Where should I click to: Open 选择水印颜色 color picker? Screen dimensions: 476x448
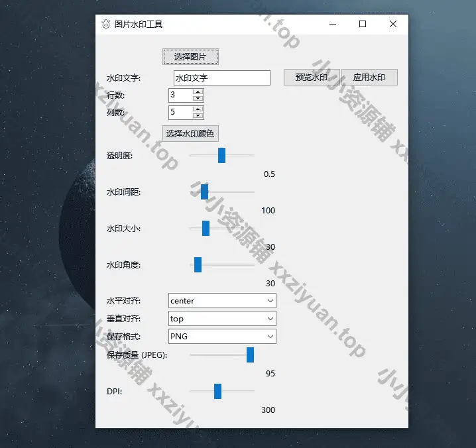coord(190,133)
